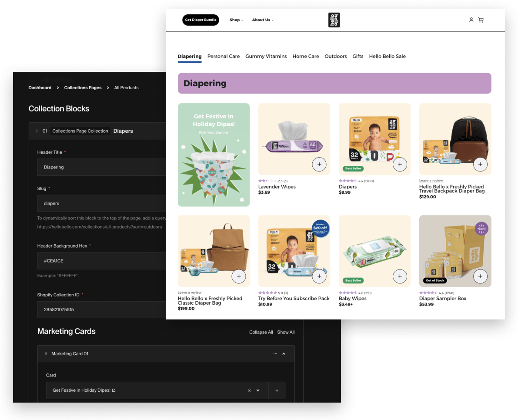Image resolution: width=518 pixels, height=420 pixels.
Task: Add Diaper Sampler Box via plus icon
Action: pyautogui.click(x=480, y=276)
